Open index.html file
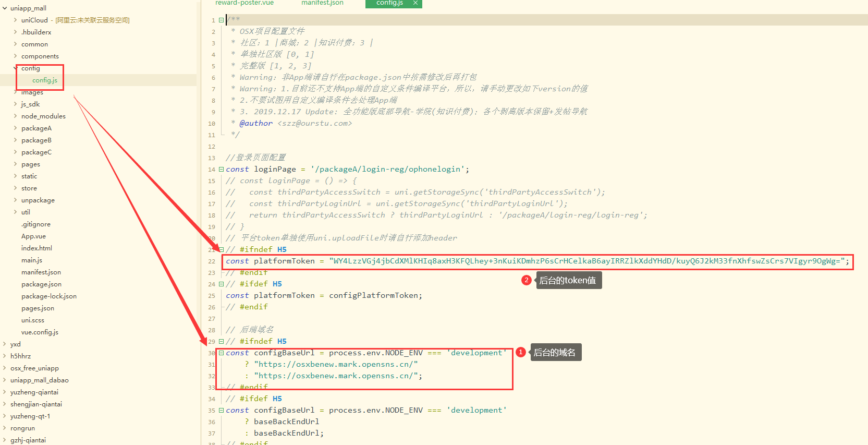 (36, 248)
